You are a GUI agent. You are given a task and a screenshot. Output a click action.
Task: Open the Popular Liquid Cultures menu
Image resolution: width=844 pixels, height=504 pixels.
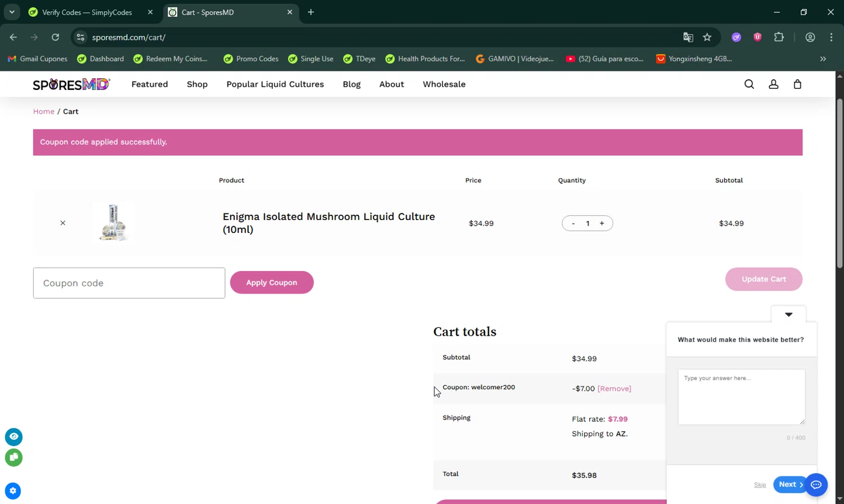(275, 84)
